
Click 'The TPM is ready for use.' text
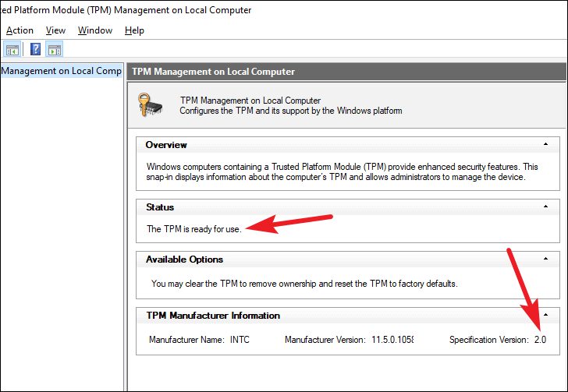tap(194, 229)
